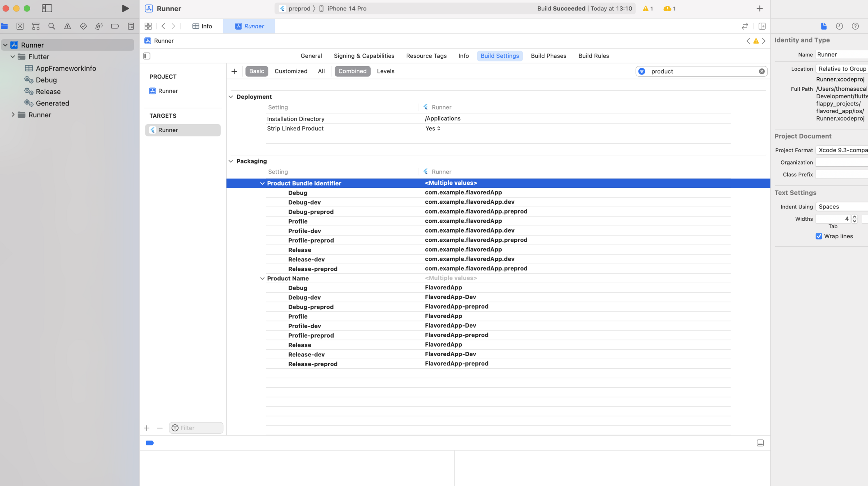Toggle the Wrap lines checkbox
This screenshot has height=486, width=868.
(819, 236)
